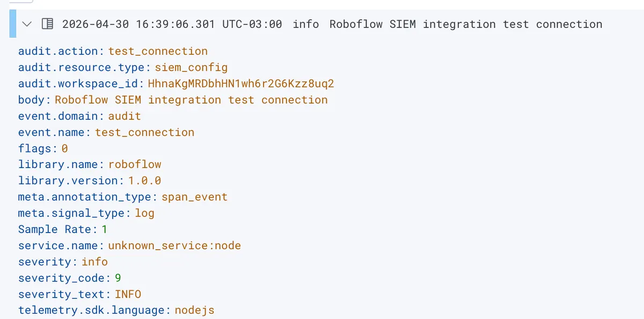Select the audit.resource.type value siem_config
The height and width of the screenshot is (319, 644).
(191, 68)
